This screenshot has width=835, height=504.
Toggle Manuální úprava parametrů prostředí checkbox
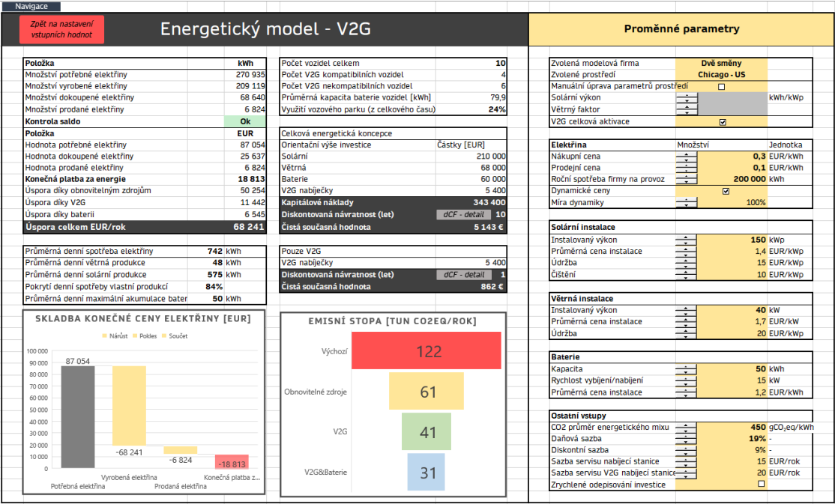point(722,86)
